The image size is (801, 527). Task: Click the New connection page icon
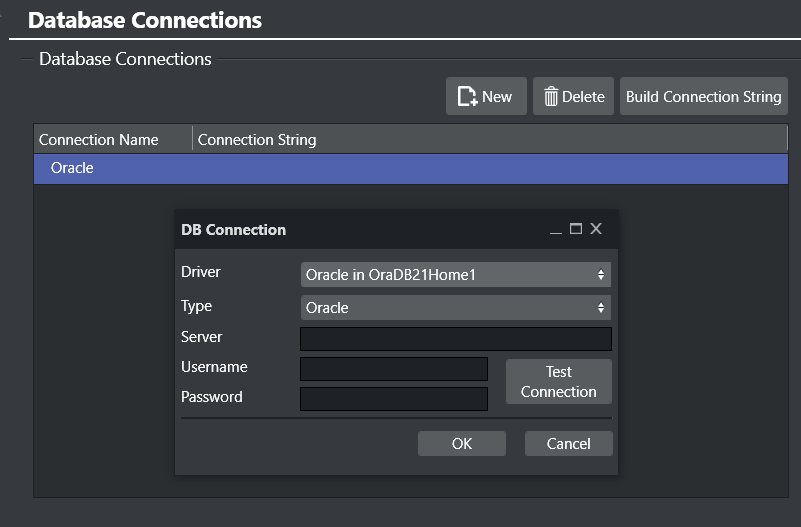[x=467, y=97]
